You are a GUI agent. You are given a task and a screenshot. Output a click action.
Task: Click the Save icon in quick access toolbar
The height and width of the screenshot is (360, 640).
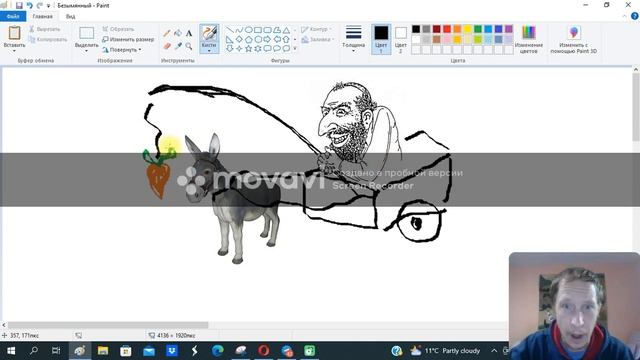[19, 6]
